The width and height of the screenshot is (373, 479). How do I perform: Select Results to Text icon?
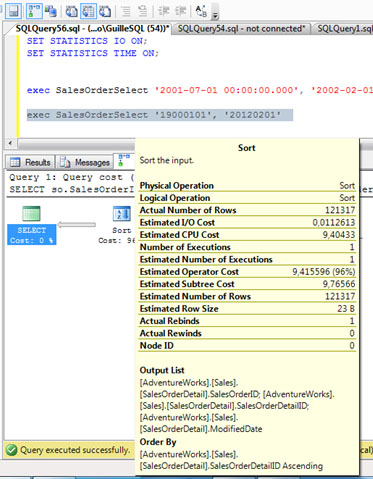coord(72,11)
